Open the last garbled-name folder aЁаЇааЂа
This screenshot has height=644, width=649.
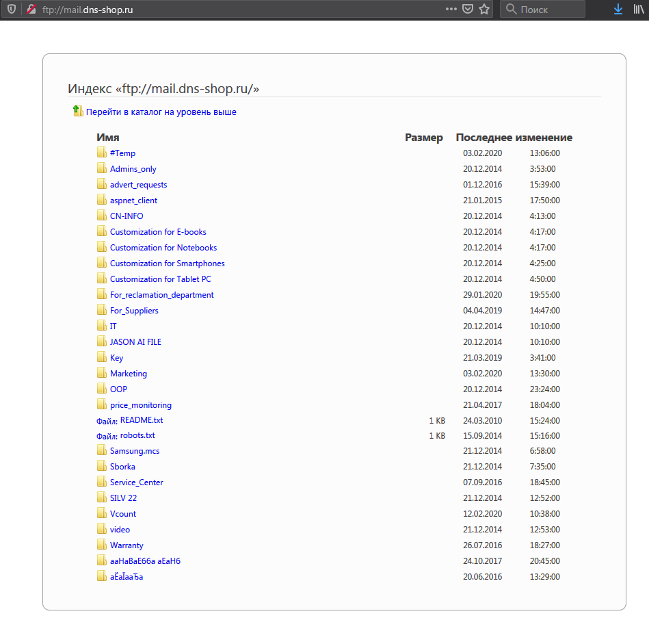tap(127, 576)
